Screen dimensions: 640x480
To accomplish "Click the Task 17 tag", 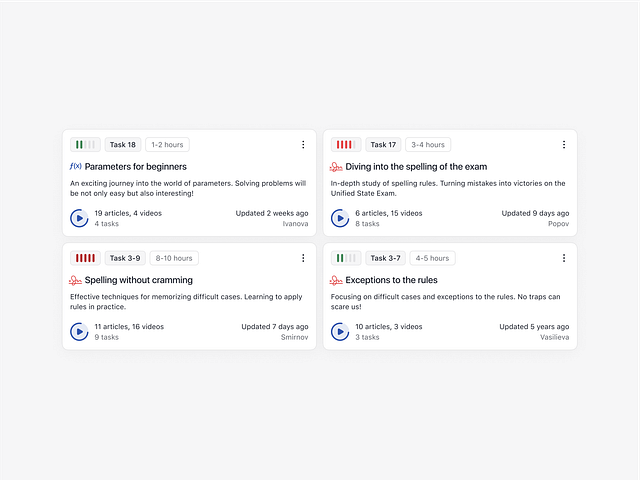I will pos(384,145).
